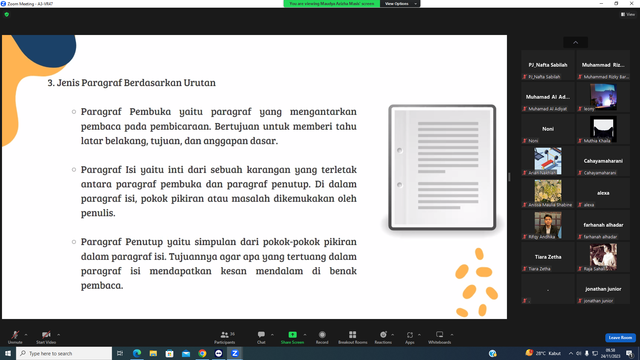Select jonathan junior participant tile

point(603,289)
